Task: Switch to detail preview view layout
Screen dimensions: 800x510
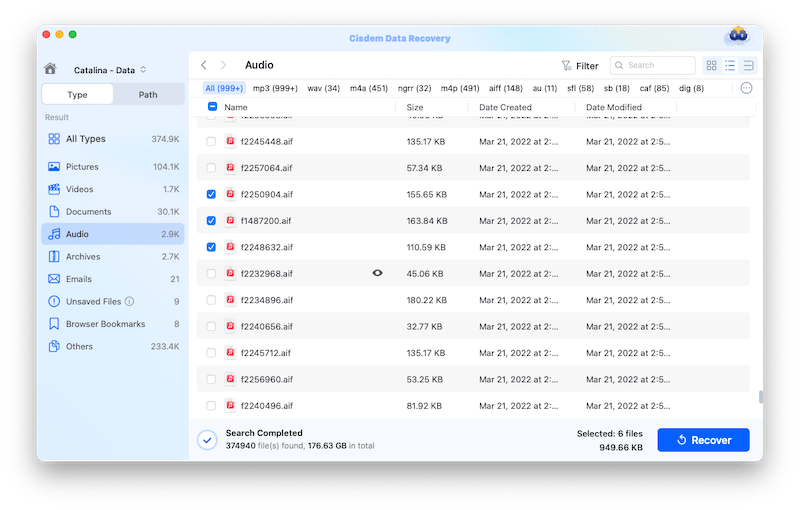Action: [747, 66]
